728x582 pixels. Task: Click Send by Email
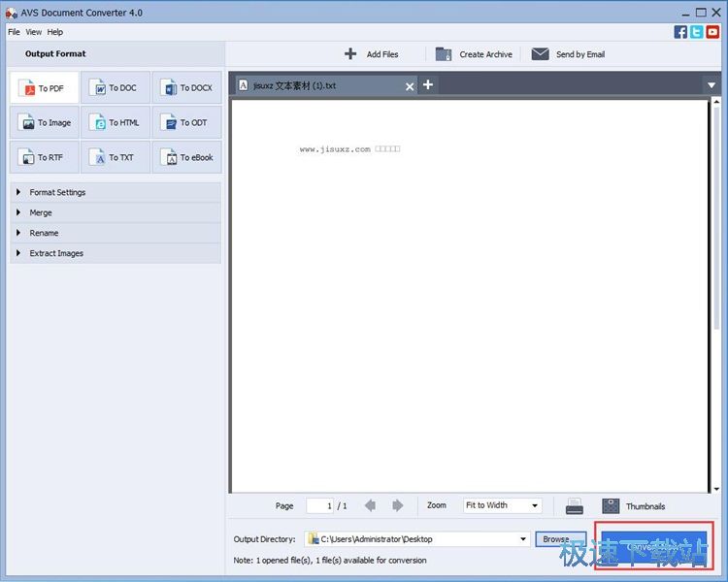pyautogui.click(x=568, y=54)
